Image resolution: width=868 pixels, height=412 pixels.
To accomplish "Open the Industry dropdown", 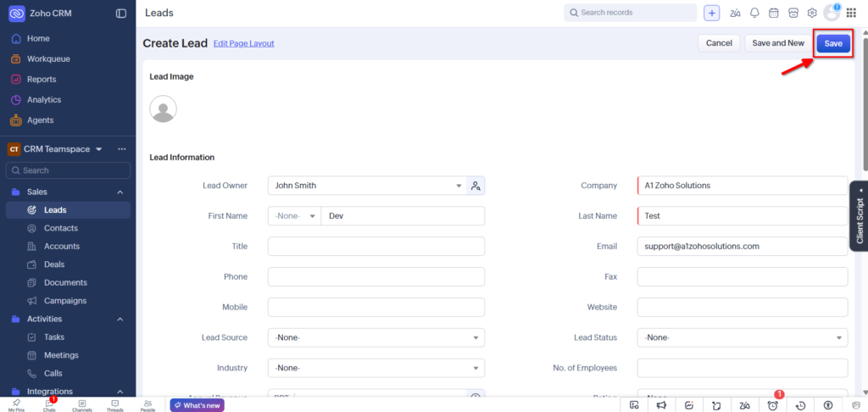I will (x=376, y=368).
